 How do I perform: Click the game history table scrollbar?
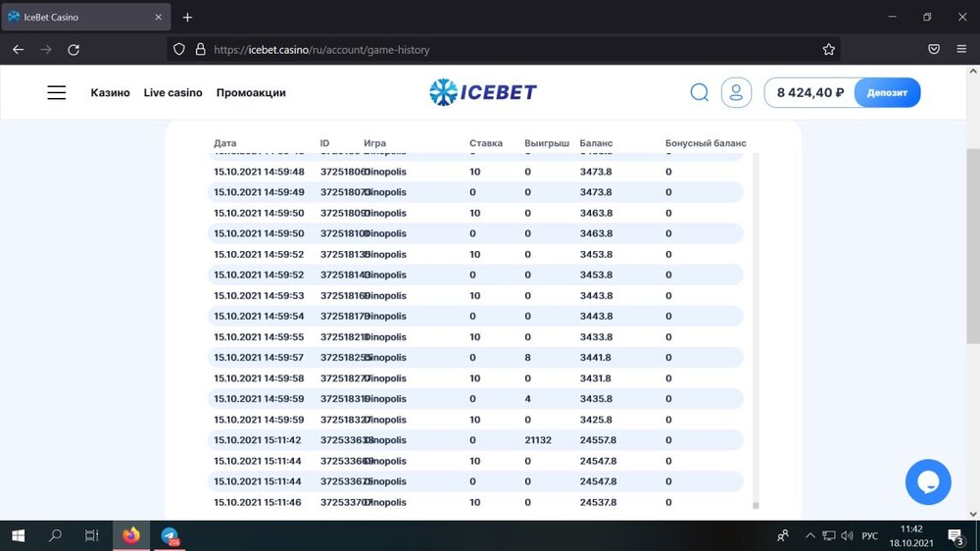click(755, 333)
